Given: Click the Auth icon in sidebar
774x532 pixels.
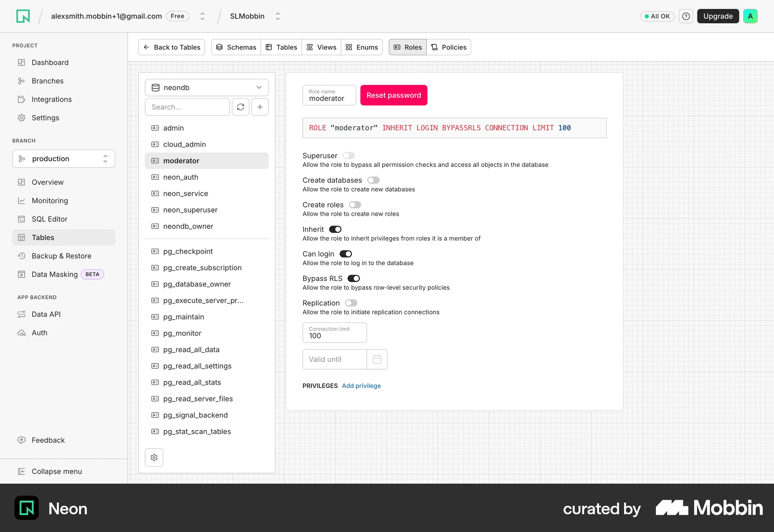Looking at the screenshot, I should click(x=21, y=333).
